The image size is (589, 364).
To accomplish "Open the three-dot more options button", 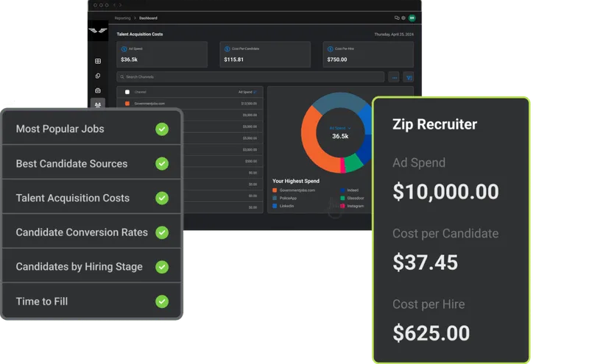I will [x=394, y=77].
